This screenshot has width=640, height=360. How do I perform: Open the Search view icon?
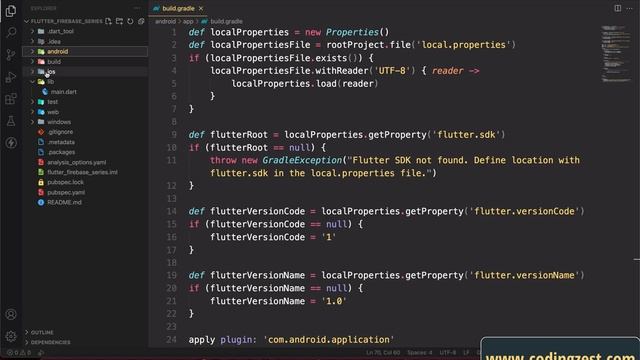click(x=11, y=33)
